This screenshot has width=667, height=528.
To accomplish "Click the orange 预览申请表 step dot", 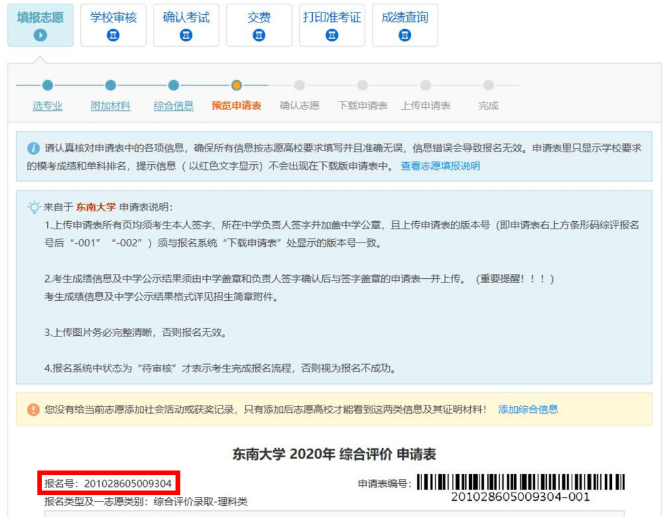I will tap(237, 86).
